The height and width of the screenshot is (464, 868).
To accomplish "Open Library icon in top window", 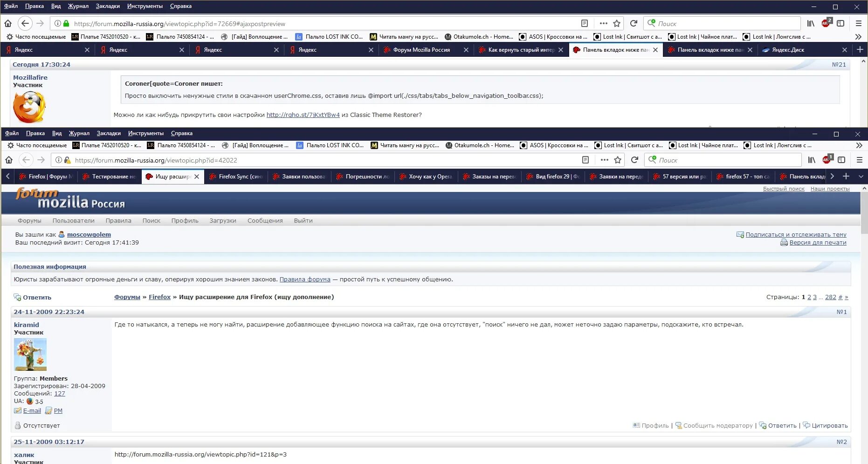I will 811,23.
